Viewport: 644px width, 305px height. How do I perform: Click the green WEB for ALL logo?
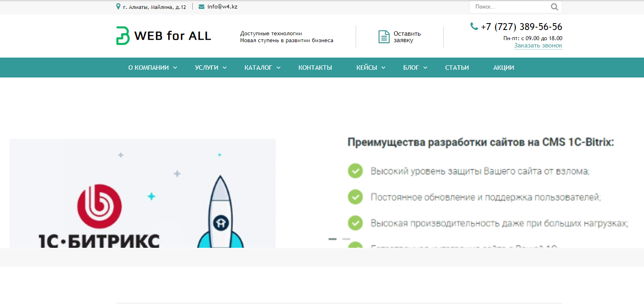click(123, 36)
